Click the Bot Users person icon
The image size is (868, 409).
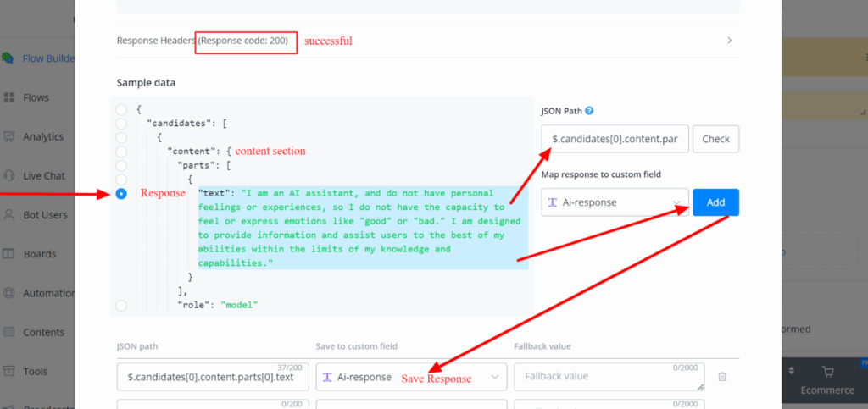(x=8, y=214)
